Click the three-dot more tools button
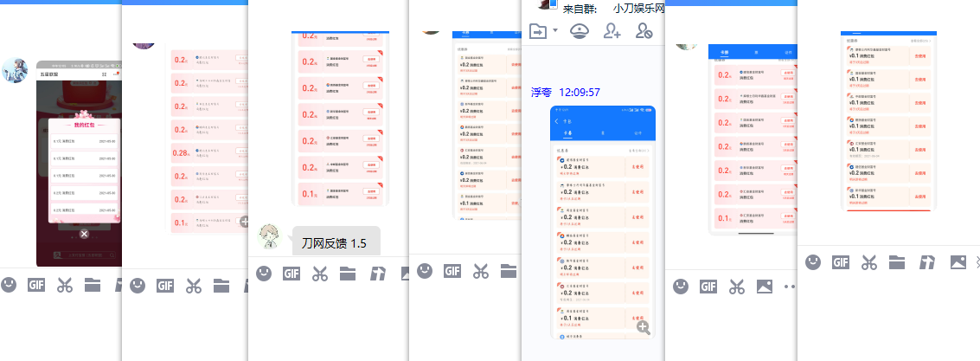This screenshot has height=361, width=980. coord(790,287)
